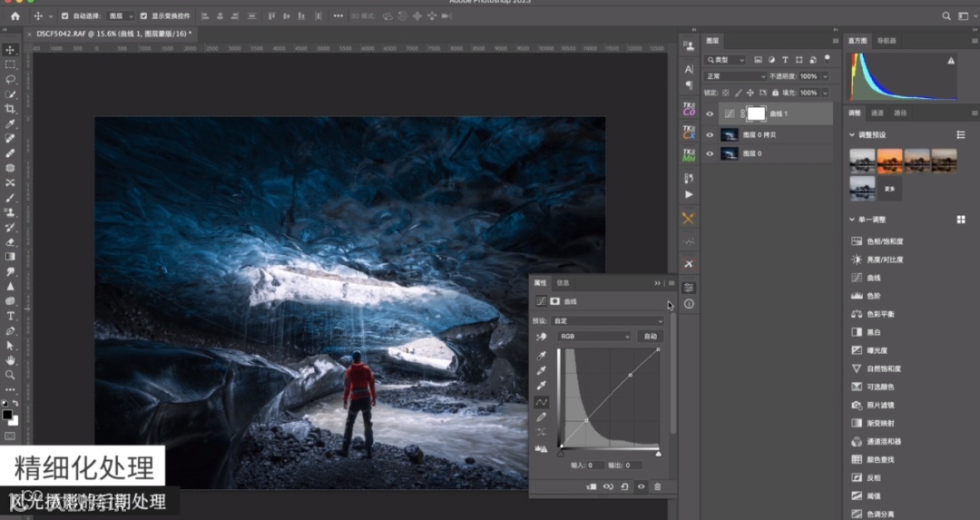This screenshot has height=520, width=980.
Task: Select the pencil draw-curve tool in Curves
Action: click(x=542, y=417)
